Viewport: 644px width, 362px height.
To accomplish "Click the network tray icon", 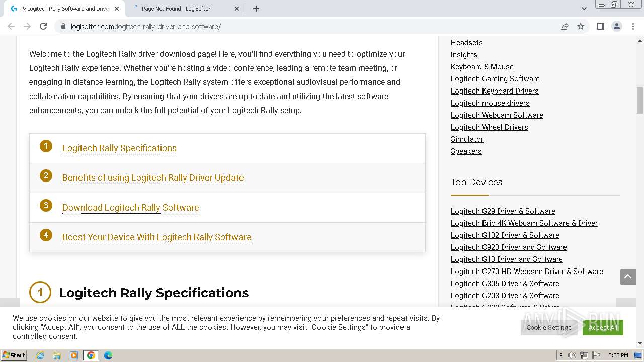I will point(584,355).
